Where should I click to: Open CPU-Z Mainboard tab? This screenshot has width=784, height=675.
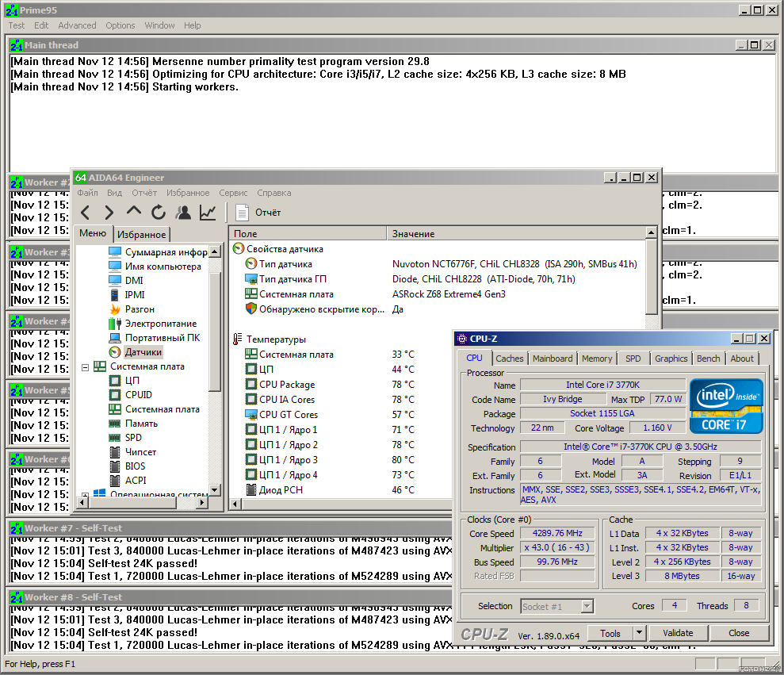(x=553, y=359)
